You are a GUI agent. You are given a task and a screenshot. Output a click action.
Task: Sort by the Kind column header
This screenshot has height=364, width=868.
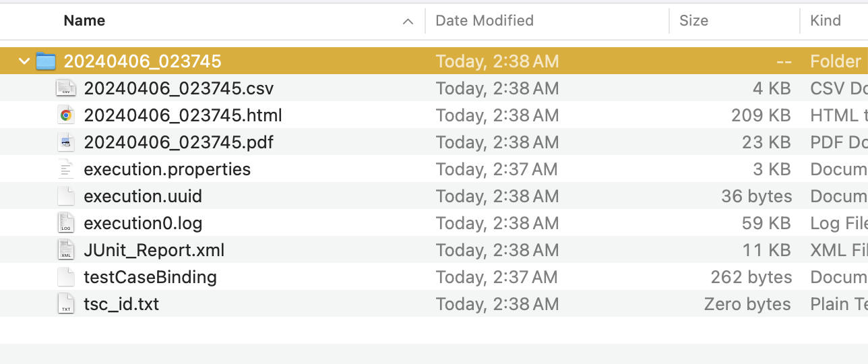point(826,20)
